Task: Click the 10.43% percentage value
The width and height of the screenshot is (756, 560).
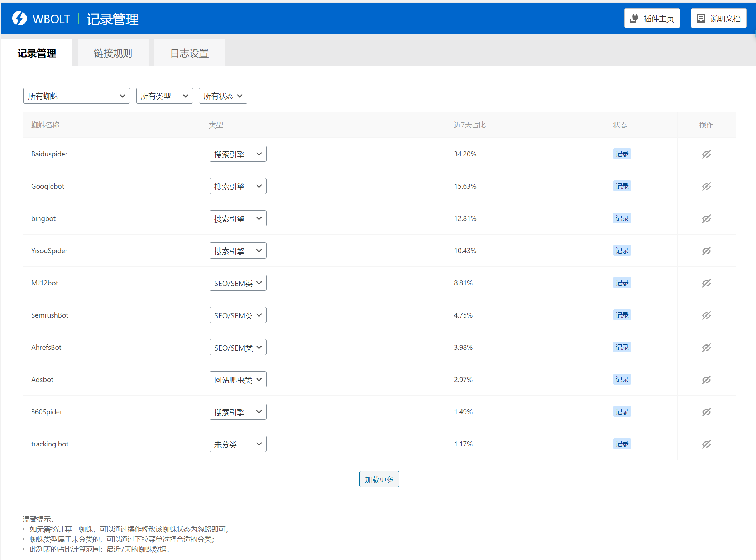Action: click(x=465, y=251)
